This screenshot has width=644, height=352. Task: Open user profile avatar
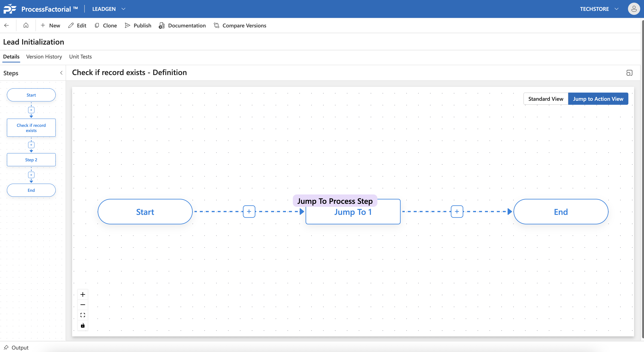click(634, 9)
